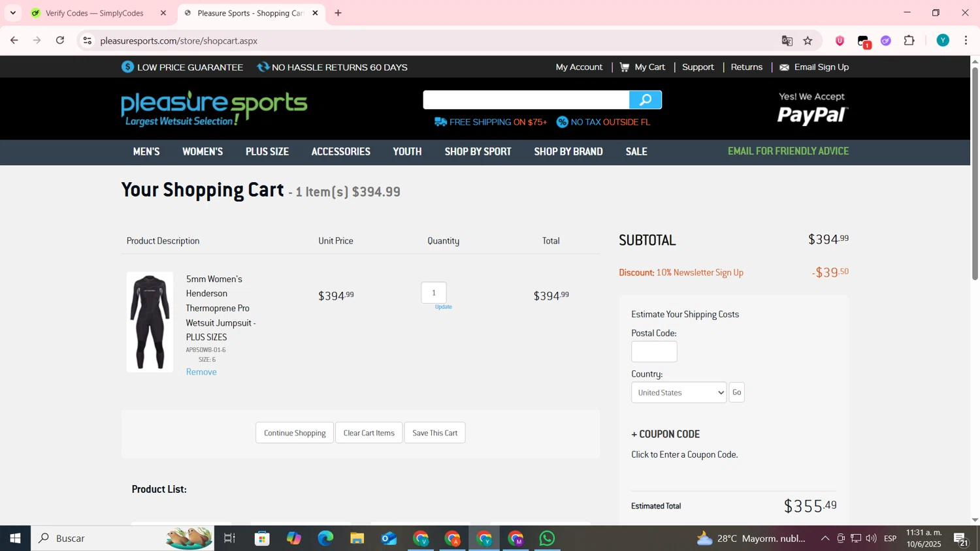Viewport: 980px width, 551px height.
Task: Open the My Cart link with cart icon
Action: [642, 67]
